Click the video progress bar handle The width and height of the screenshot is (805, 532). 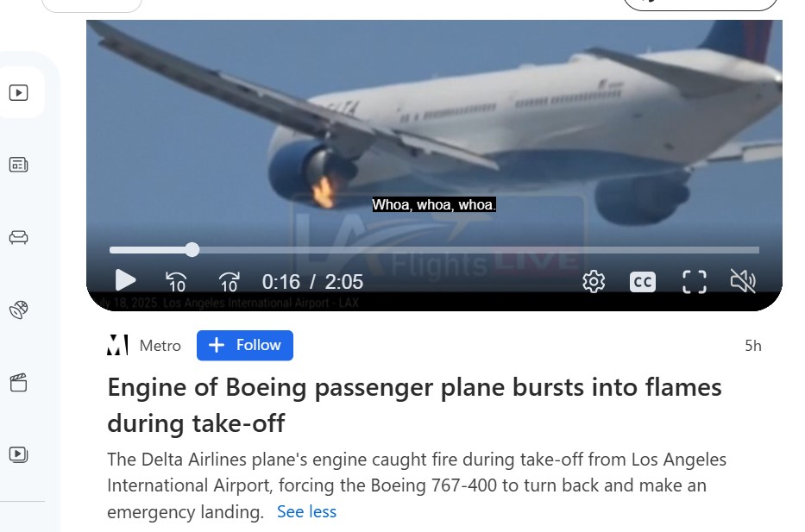coord(192,250)
